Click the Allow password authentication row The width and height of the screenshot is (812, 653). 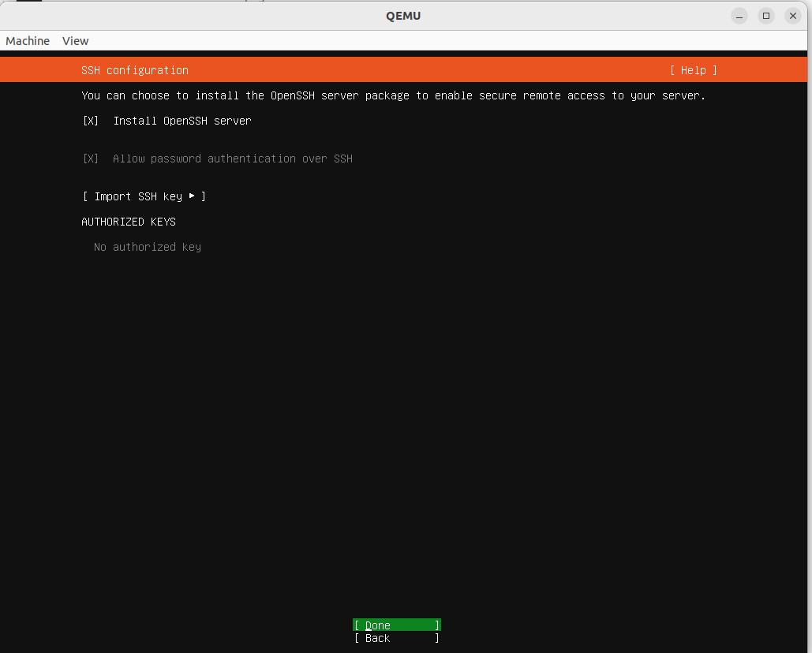232,159
